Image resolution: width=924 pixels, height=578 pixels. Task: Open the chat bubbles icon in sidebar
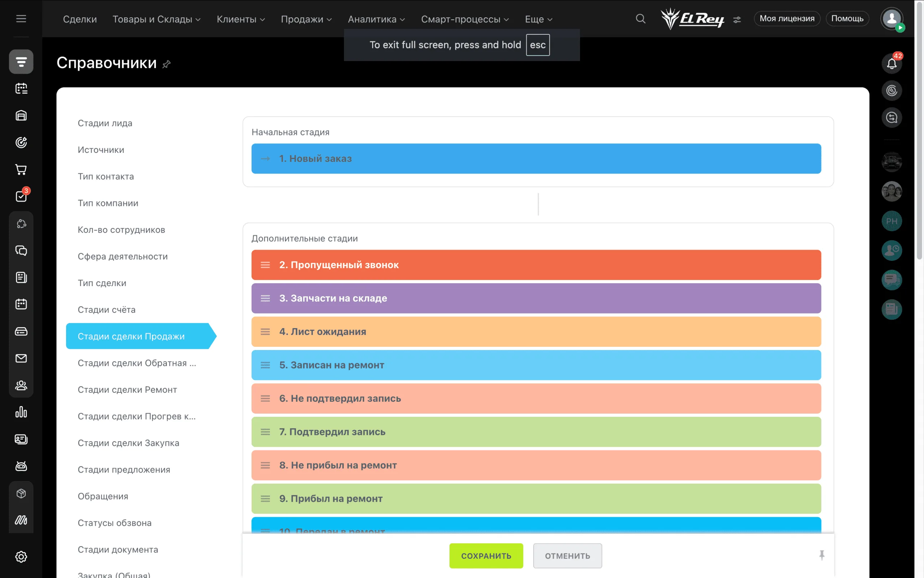click(x=21, y=250)
